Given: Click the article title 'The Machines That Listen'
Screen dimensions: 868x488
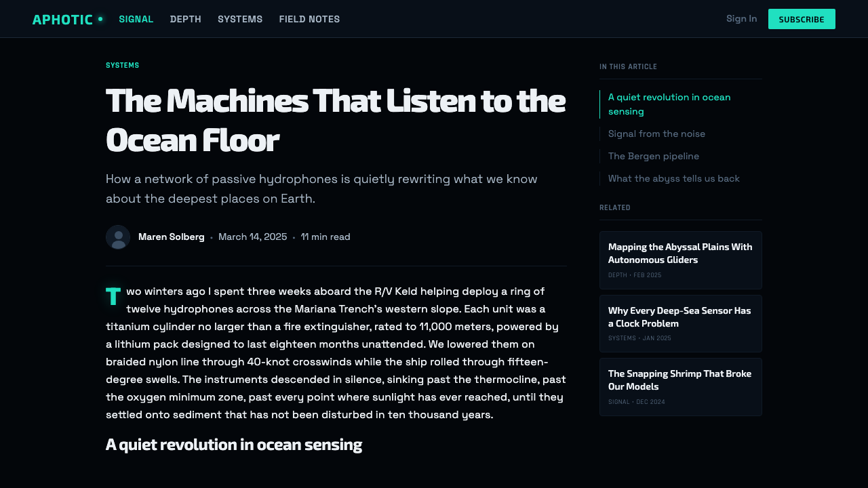Looking at the screenshot, I should tap(336, 121).
